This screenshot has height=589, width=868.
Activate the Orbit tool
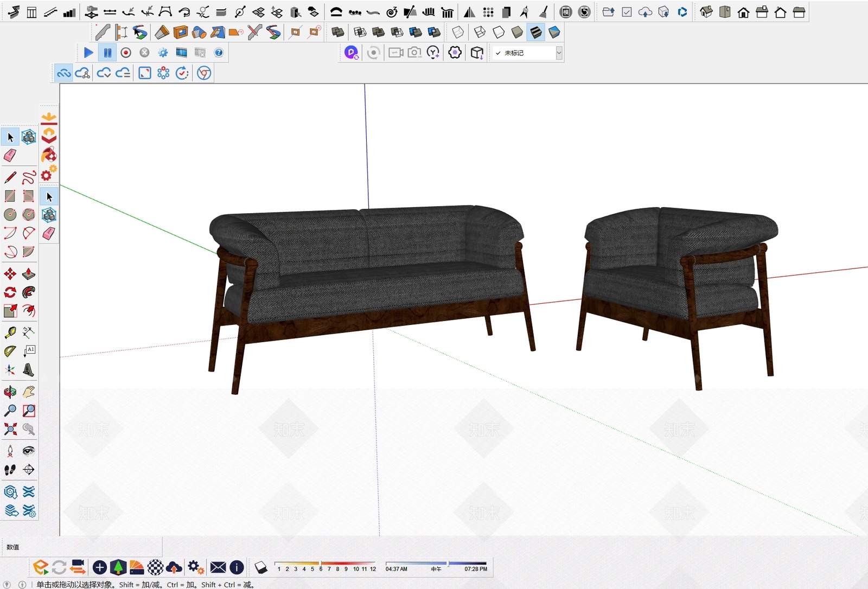[x=10, y=392]
